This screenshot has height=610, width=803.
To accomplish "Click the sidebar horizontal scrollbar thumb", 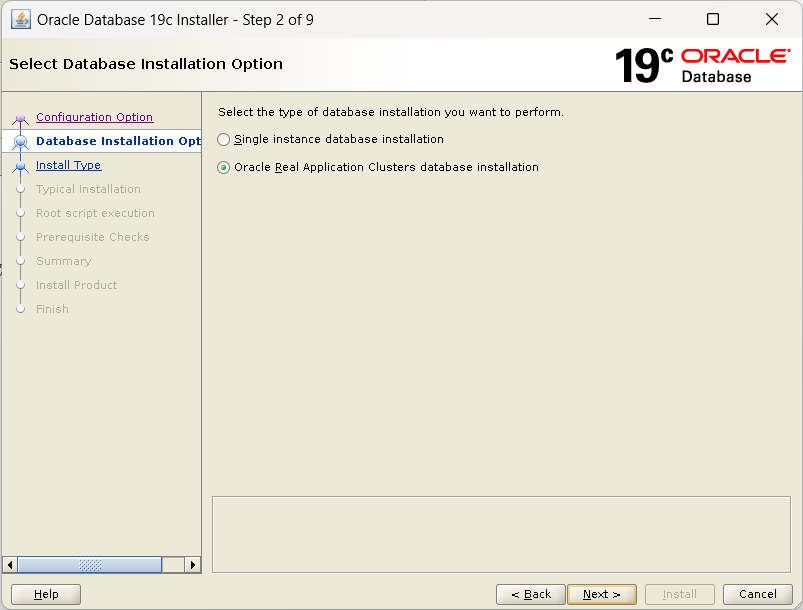I will point(90,565).
